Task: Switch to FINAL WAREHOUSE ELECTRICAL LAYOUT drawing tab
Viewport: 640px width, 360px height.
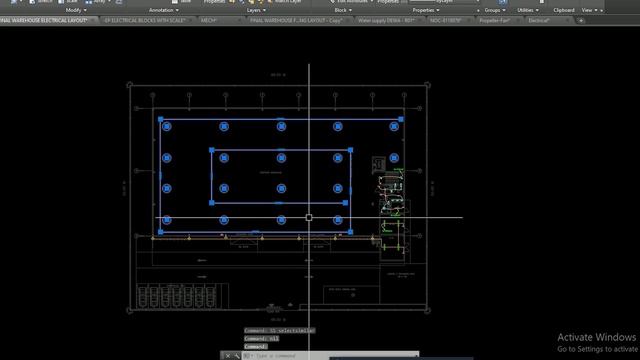Action: pos(44,20)
